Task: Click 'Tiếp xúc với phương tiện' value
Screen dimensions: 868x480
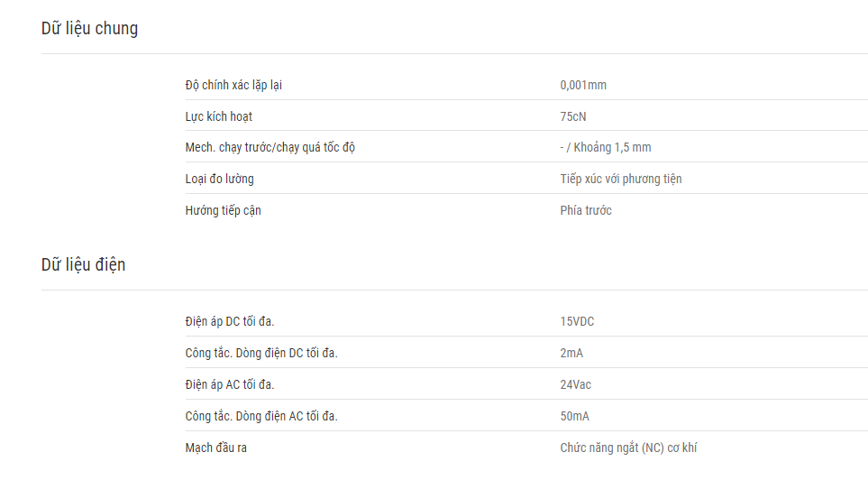Action: point(620,179)
